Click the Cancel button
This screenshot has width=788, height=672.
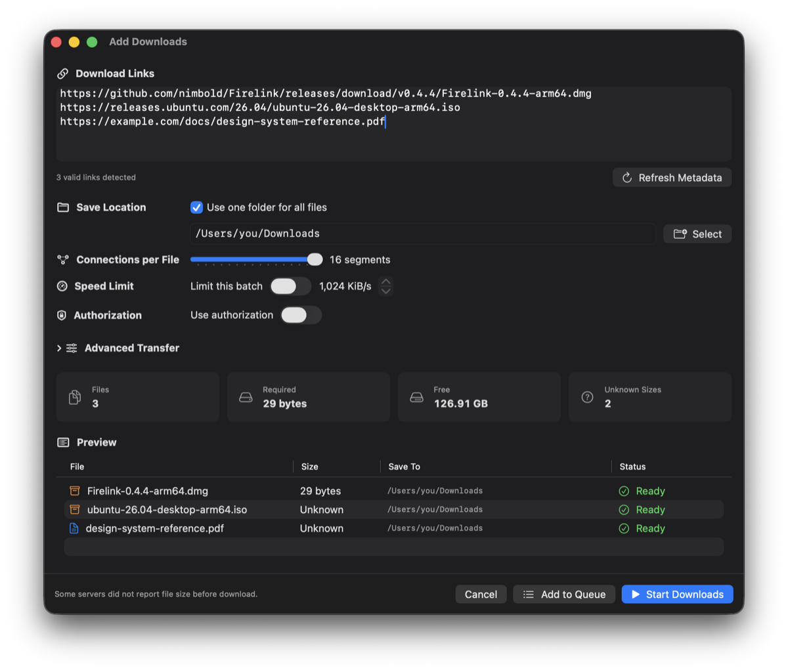click(x=481, y=595)
